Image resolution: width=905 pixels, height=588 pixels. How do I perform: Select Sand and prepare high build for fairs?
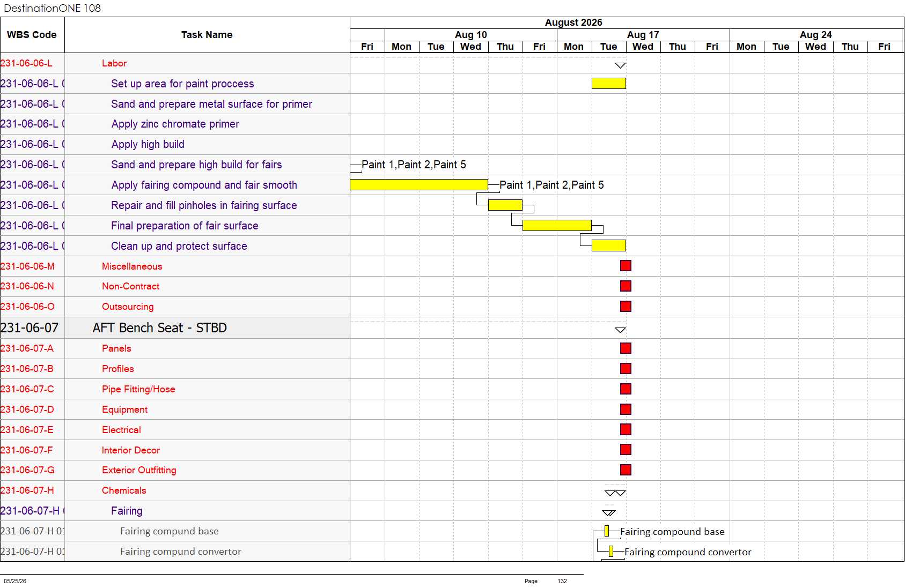point(196,165)
